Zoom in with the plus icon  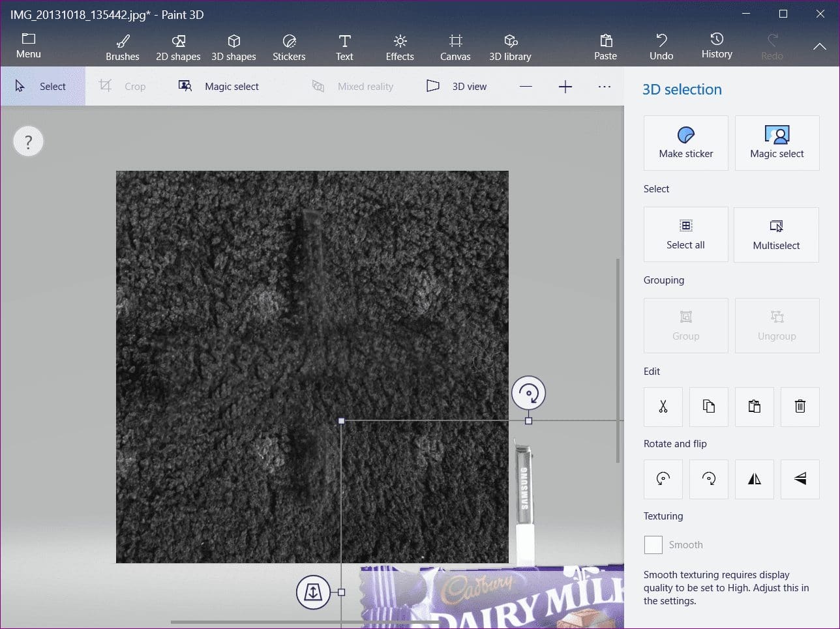(x=565, y=87)
